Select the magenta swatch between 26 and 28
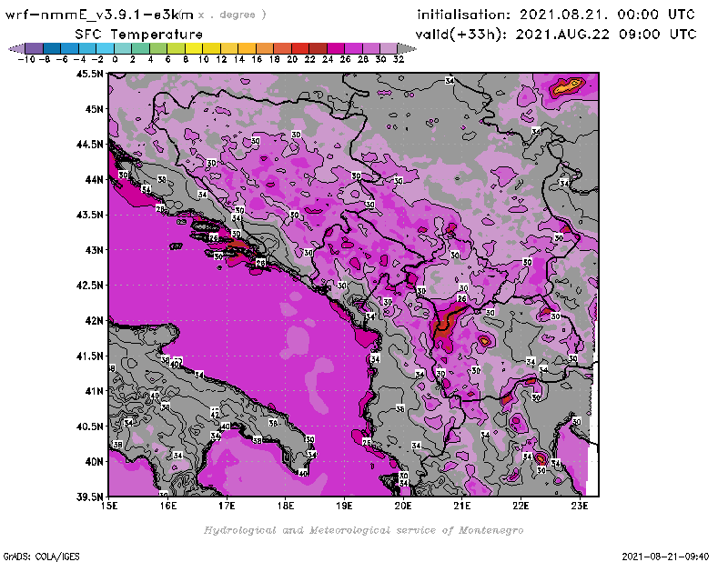This screenshot has width=728, height=562. coord(353,47)
